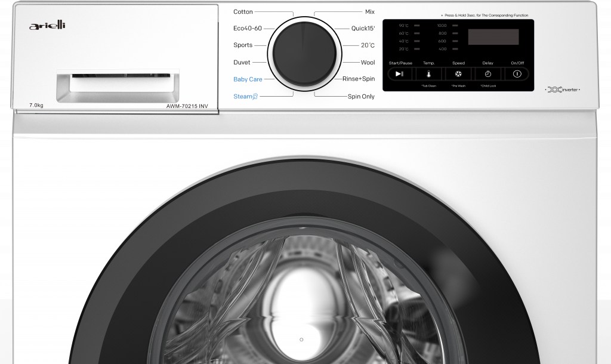Click the black program selector dial
Image resolution: width=611 pixels, height=364 pixels.
pyautogui.click(x=304, y=53)
